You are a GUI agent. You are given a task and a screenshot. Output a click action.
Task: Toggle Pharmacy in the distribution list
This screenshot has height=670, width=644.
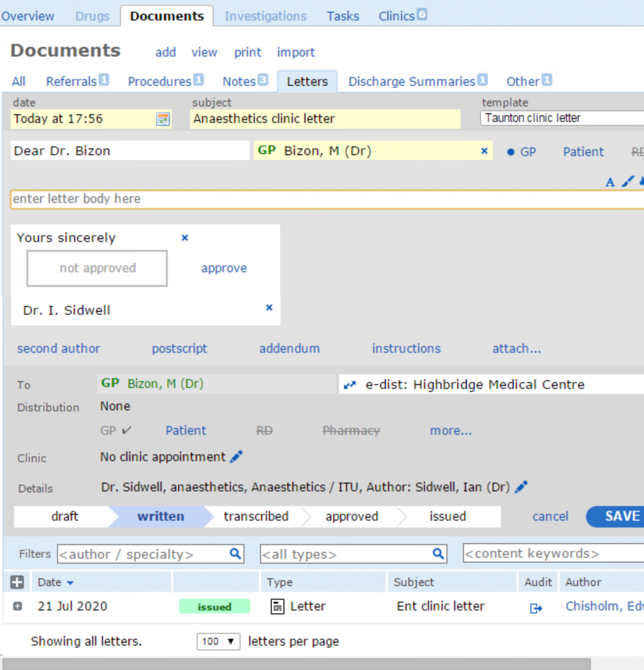pos(351,430)
